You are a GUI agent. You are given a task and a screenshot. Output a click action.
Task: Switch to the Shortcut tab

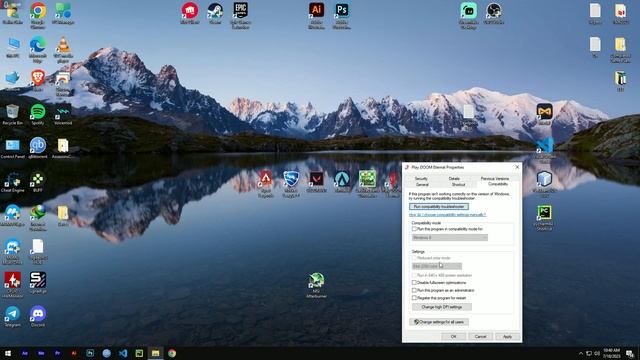(x=458, y=184)
